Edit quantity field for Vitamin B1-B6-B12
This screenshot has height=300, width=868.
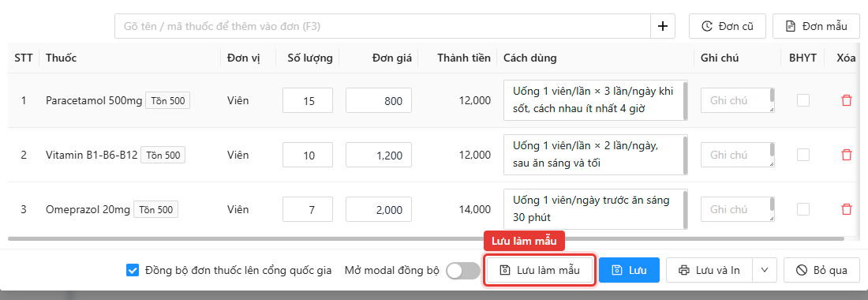click(308, 155)
